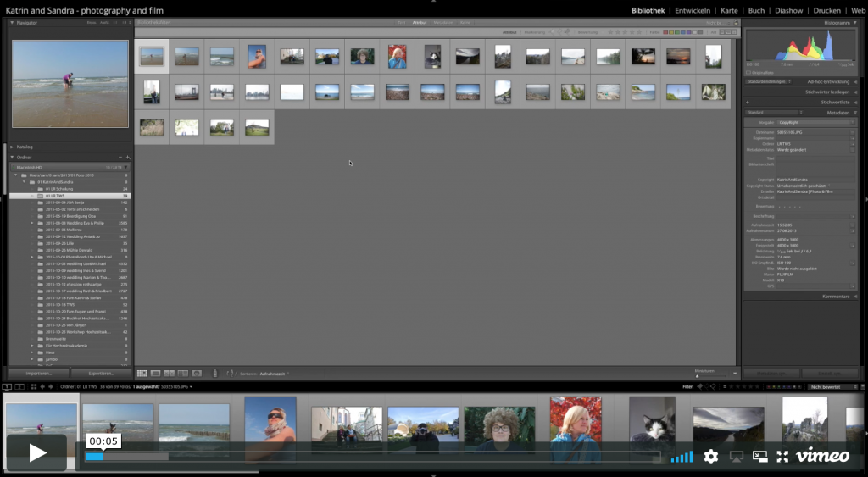Expand the Ad-hoc-Entwicklung panel

pyautogui.click(x=855, y=81)
